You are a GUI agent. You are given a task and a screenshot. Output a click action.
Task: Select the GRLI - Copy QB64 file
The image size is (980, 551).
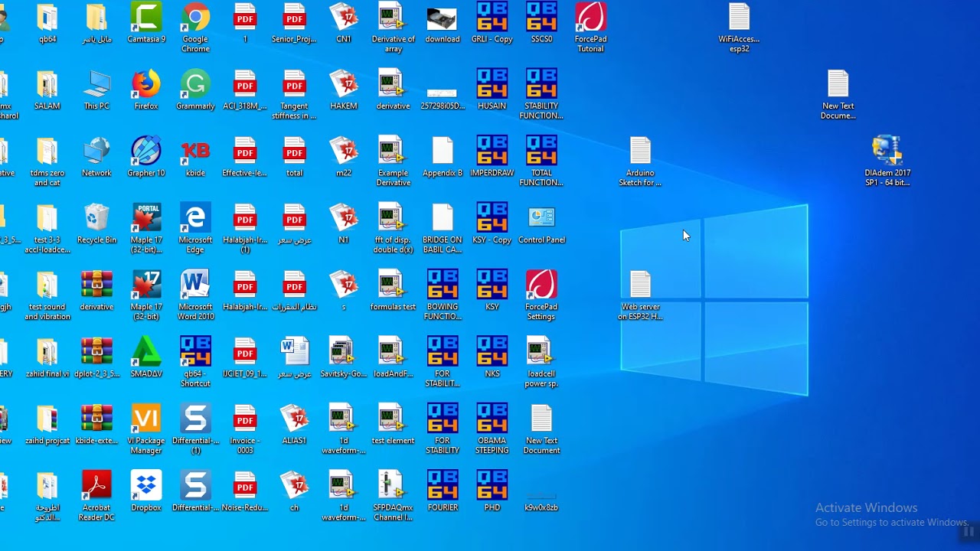pos(492,24)
